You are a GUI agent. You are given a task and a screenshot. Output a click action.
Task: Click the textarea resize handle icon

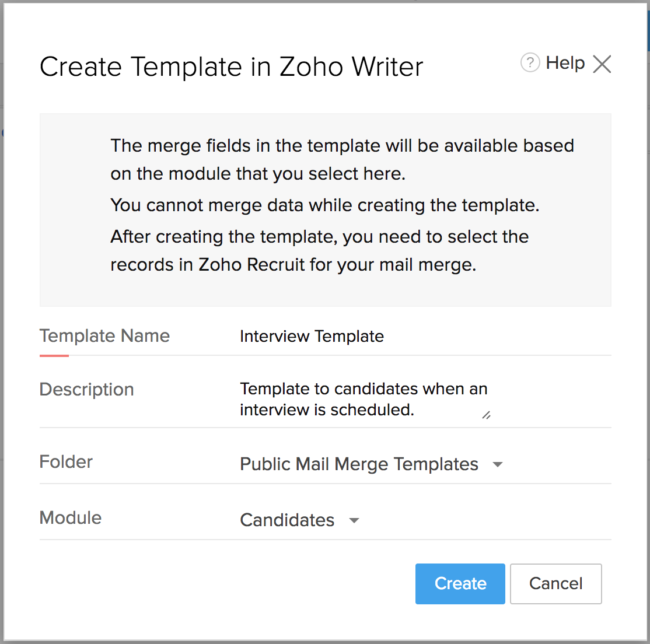(x=486, y=415)
